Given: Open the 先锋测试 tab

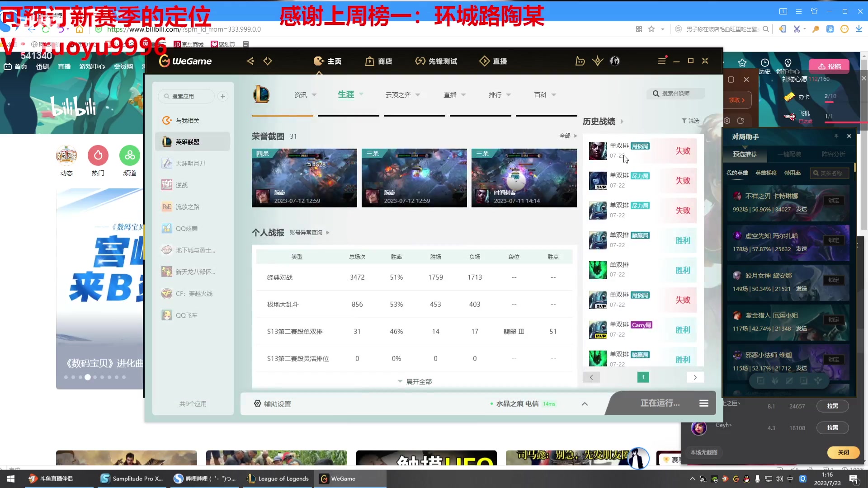Looking at the screenshot, I should coord(436,61).
